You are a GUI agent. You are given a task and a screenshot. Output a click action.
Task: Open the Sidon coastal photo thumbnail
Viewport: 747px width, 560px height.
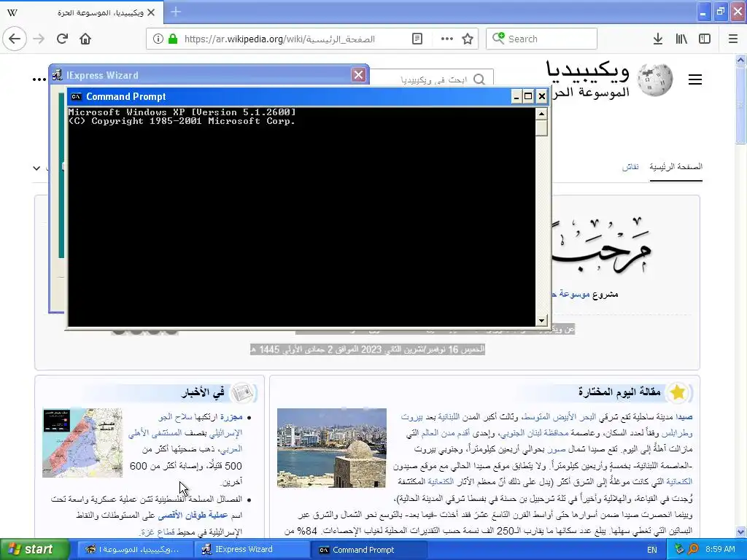tap(332, 448)
